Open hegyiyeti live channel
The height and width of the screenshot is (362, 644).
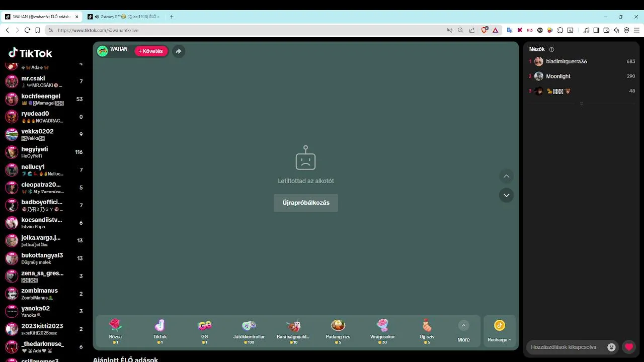(x=45, y=152)
